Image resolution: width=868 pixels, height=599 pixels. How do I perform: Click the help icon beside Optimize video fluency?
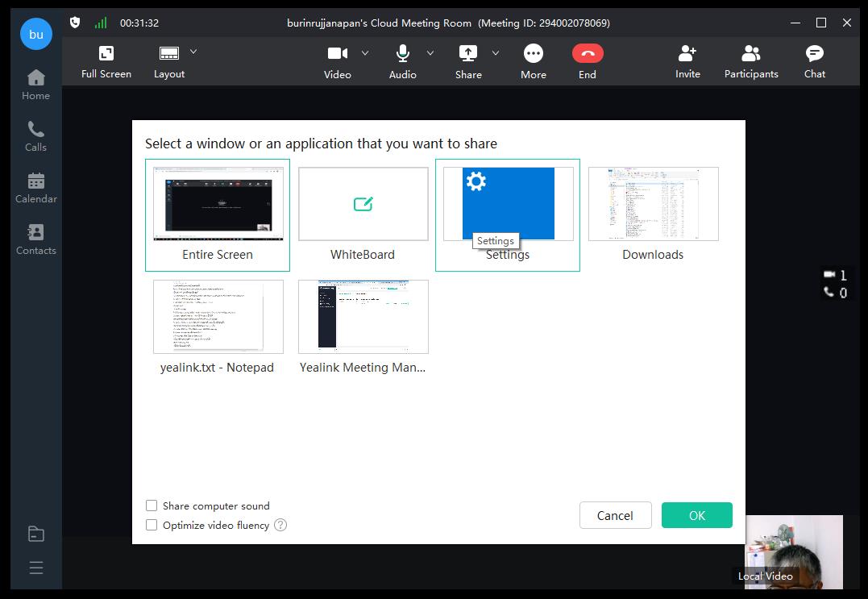coord(280,525)
